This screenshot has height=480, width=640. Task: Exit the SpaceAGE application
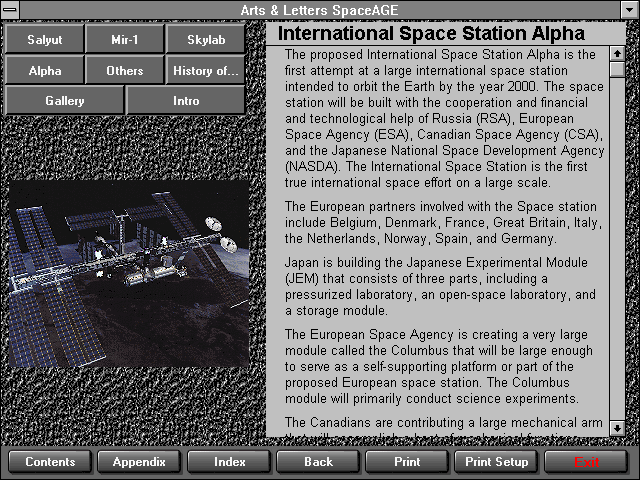(586, 462)
